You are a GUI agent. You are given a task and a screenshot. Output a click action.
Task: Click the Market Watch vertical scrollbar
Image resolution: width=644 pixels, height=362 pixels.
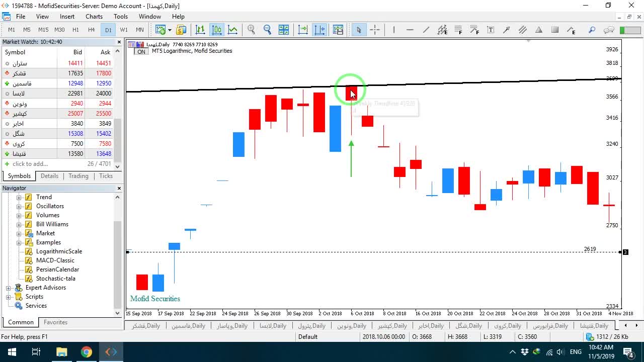pos(118,109)
